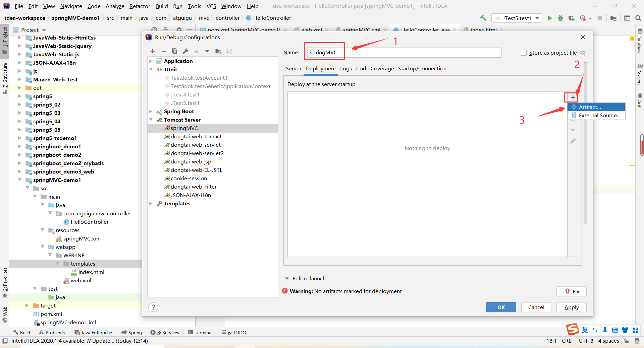The width and height of the screenshot is (644, 348).
Task: Click the '4 spaces' indent setting
Action: coord(608,341)
